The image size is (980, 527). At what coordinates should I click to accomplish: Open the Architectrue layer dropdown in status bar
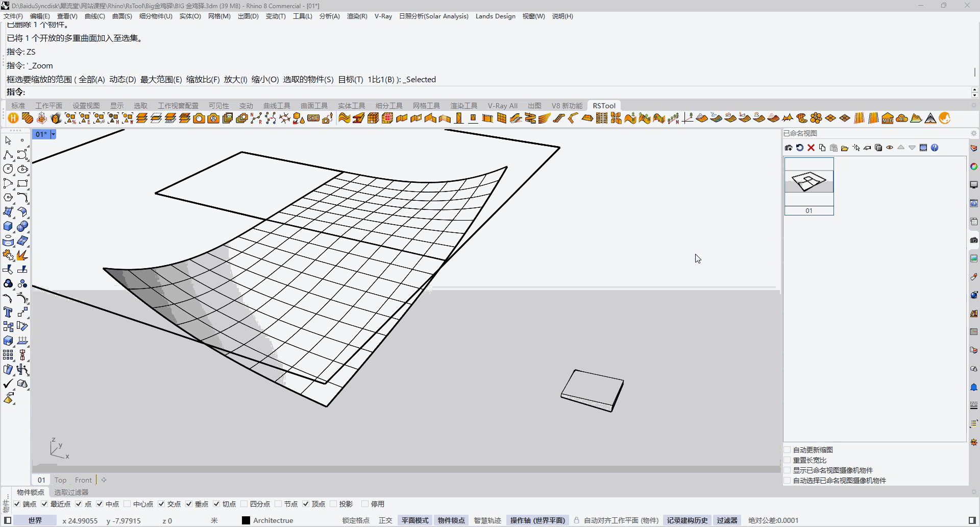point(273,520)
